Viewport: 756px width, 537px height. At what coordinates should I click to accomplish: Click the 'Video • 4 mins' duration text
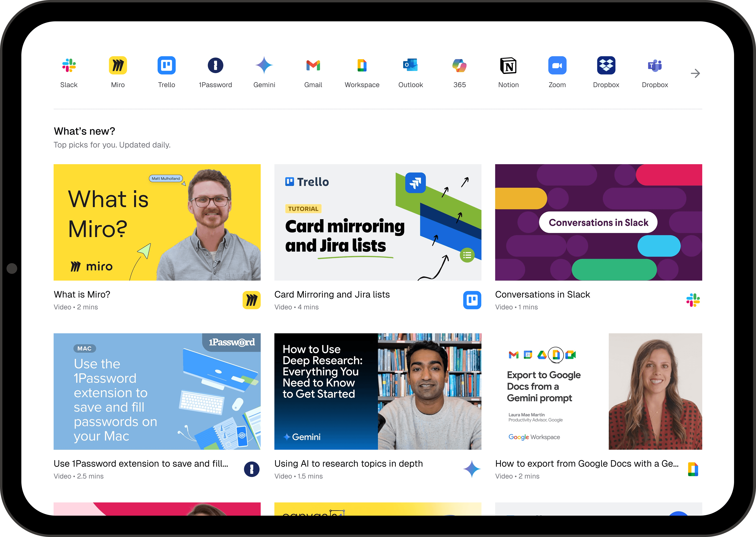point(296,307)
